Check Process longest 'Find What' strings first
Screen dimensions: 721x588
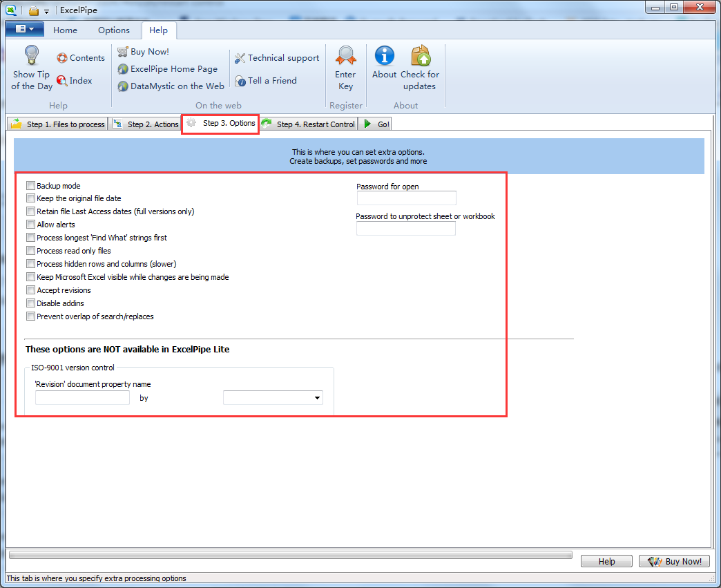(x=31, y=238)
